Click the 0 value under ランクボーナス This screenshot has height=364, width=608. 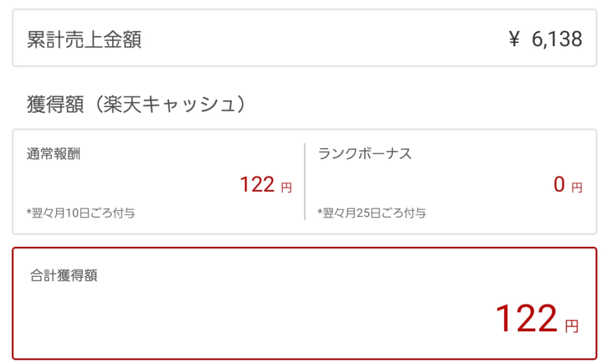(559, 185)
